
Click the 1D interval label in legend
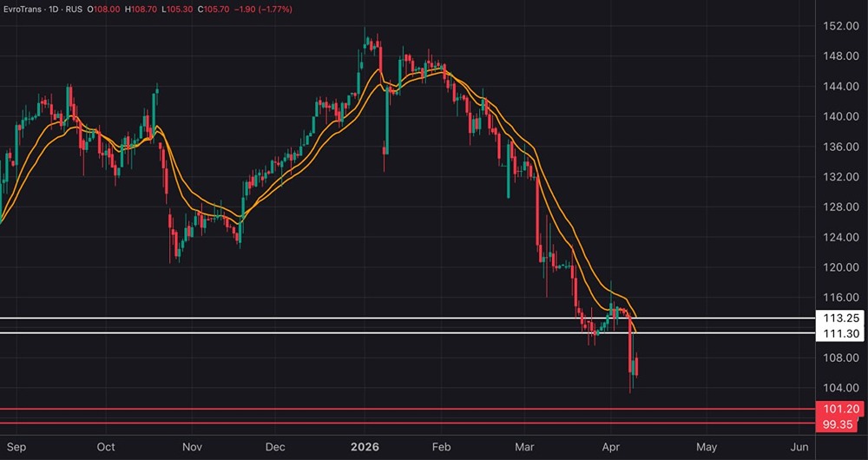[53, 10]
